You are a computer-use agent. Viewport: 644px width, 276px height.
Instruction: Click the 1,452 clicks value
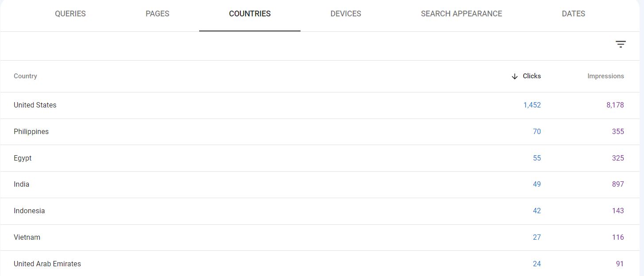pos(532,105)
